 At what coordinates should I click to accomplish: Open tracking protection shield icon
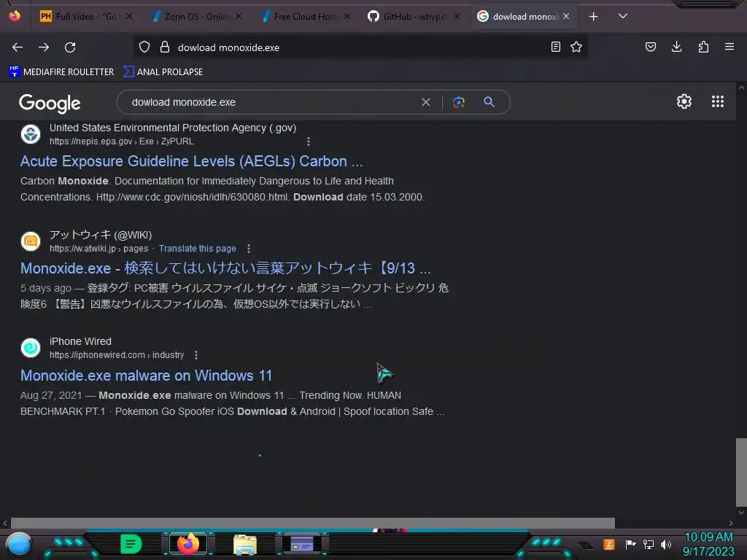pyautogui.click(x=144, y=47)
